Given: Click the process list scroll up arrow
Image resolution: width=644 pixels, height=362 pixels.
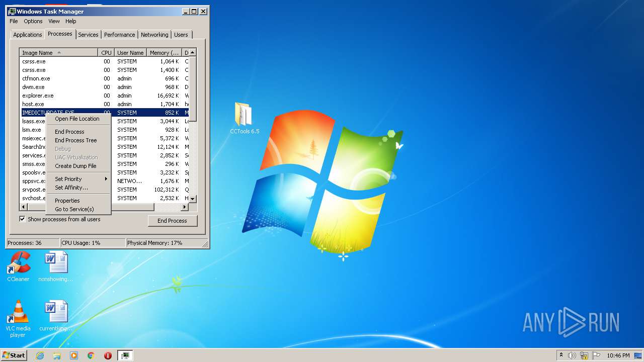Looking at the screenshot, I should [193, 52].
